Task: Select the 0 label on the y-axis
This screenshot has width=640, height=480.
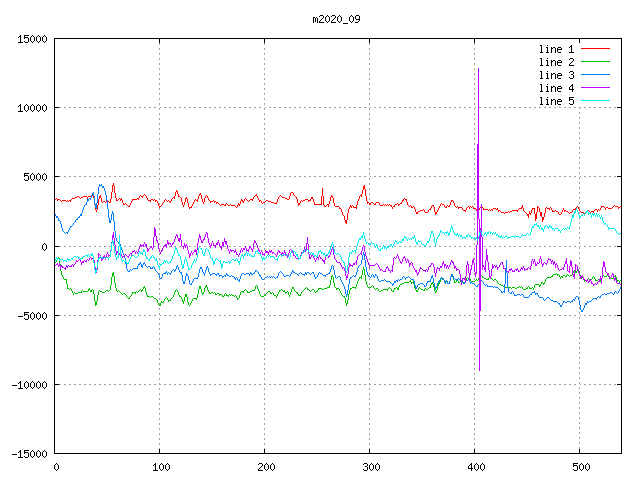Action: 44,246
